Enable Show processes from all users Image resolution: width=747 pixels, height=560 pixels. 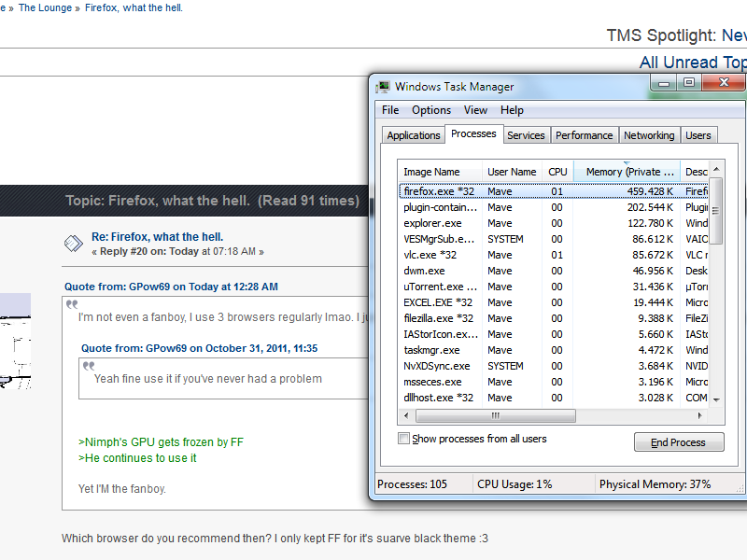click(x=403, y=438)
